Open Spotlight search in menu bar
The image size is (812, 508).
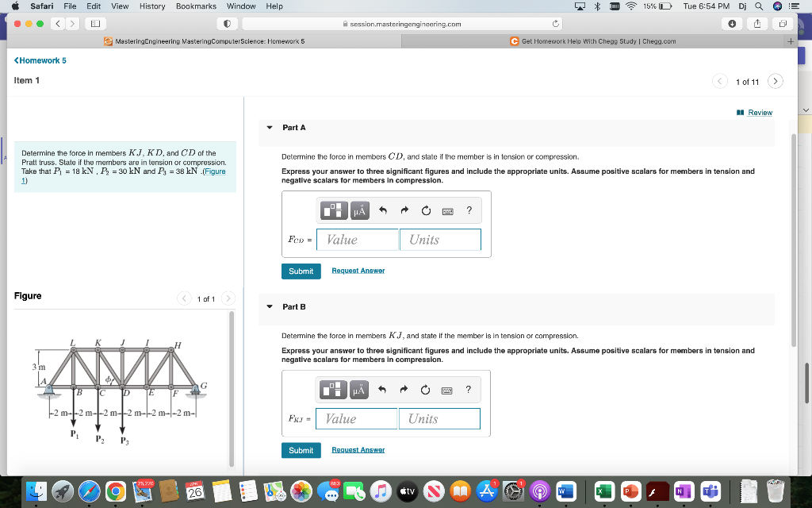click(x=759, y=6)
